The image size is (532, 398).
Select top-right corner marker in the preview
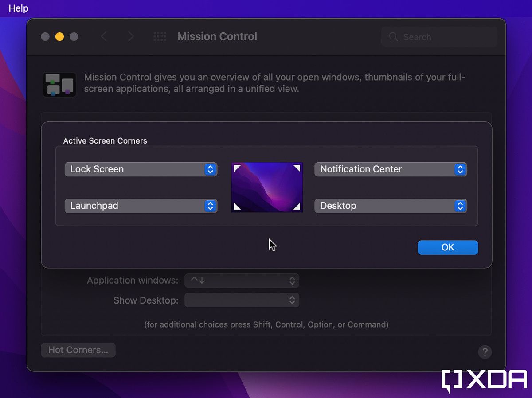click(297, 168)
